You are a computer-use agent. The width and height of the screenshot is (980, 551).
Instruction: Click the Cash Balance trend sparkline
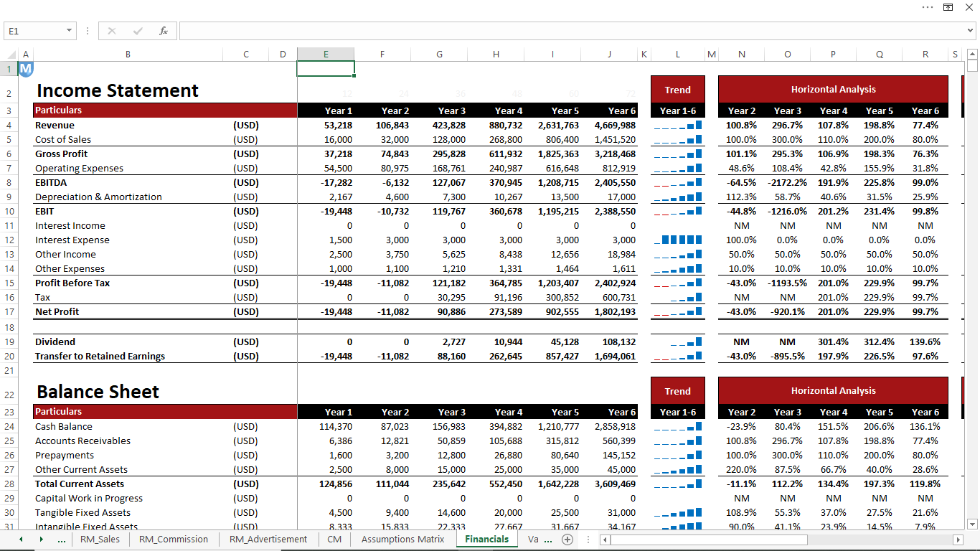click(x=678, y=427)
